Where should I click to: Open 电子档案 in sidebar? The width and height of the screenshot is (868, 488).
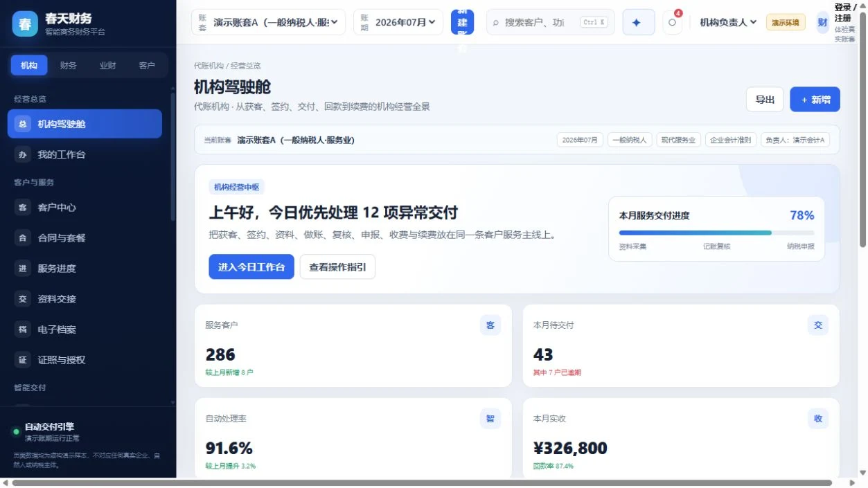click(85, 329)
